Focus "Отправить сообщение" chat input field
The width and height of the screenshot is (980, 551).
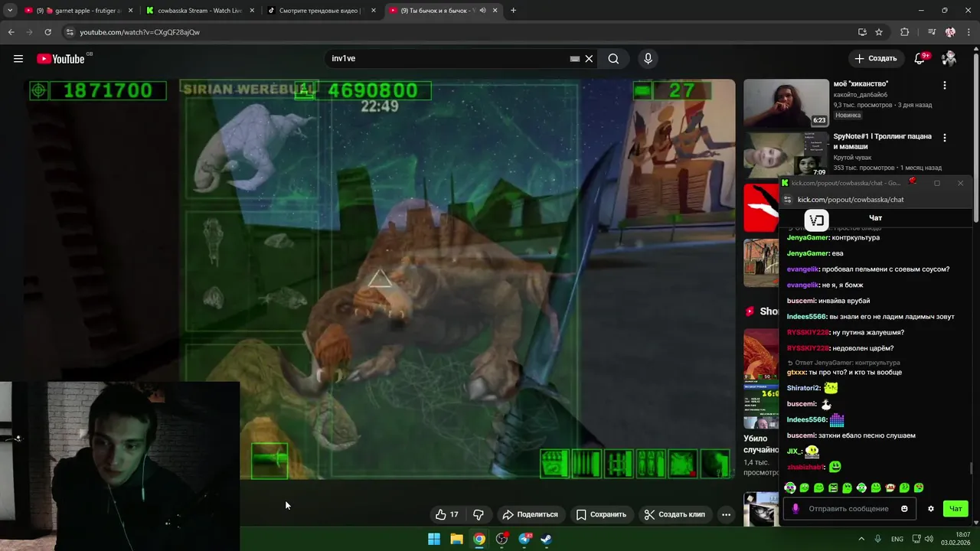point(848,508)
